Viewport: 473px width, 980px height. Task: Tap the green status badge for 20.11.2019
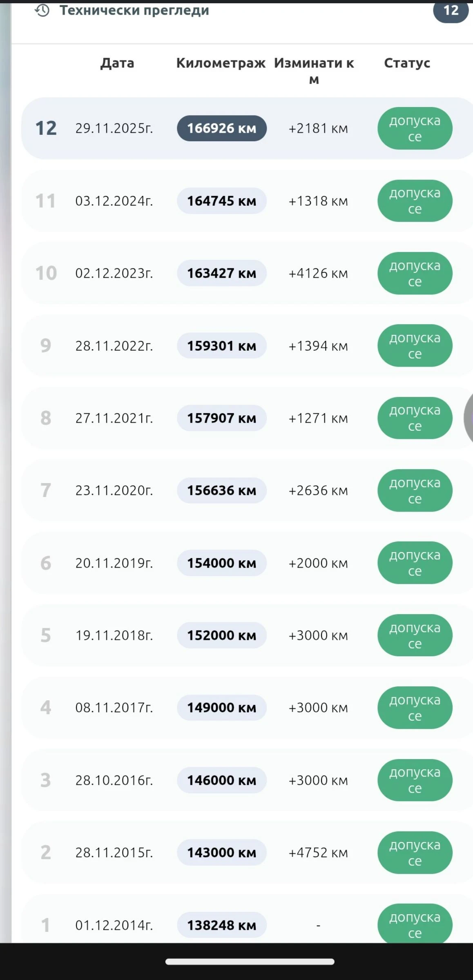pos(415,563)
